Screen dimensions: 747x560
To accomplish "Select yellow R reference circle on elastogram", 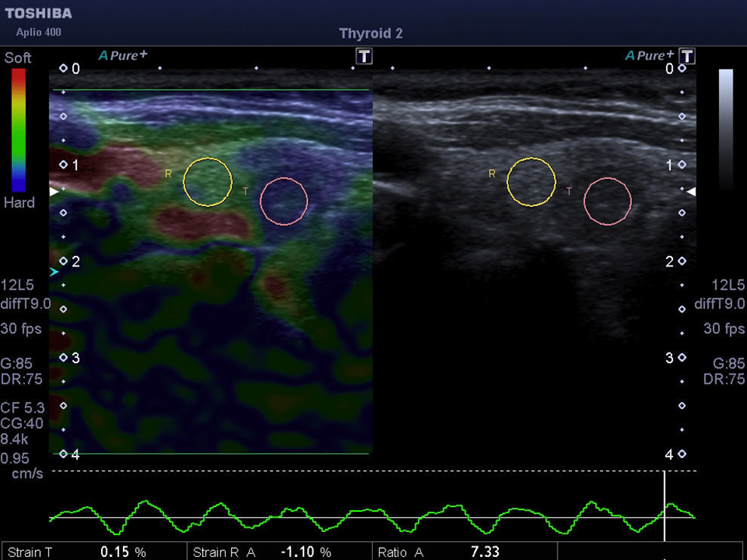I will click(208, 182).
